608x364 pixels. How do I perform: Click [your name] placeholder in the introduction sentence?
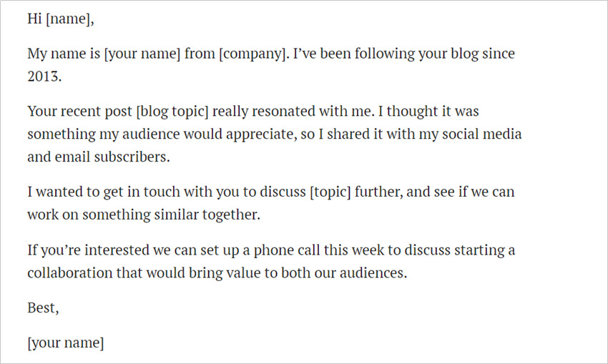coord(142,54)
